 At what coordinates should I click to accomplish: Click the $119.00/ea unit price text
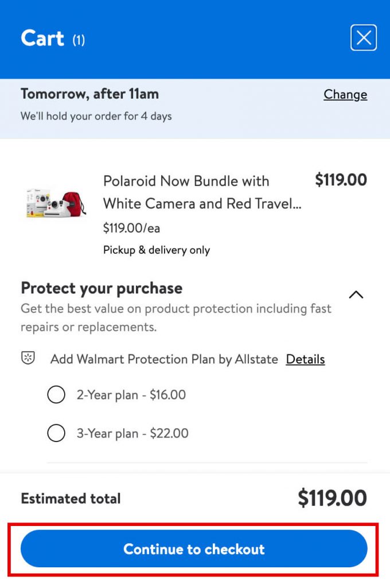pyautogui.click(x=131, y=228)
